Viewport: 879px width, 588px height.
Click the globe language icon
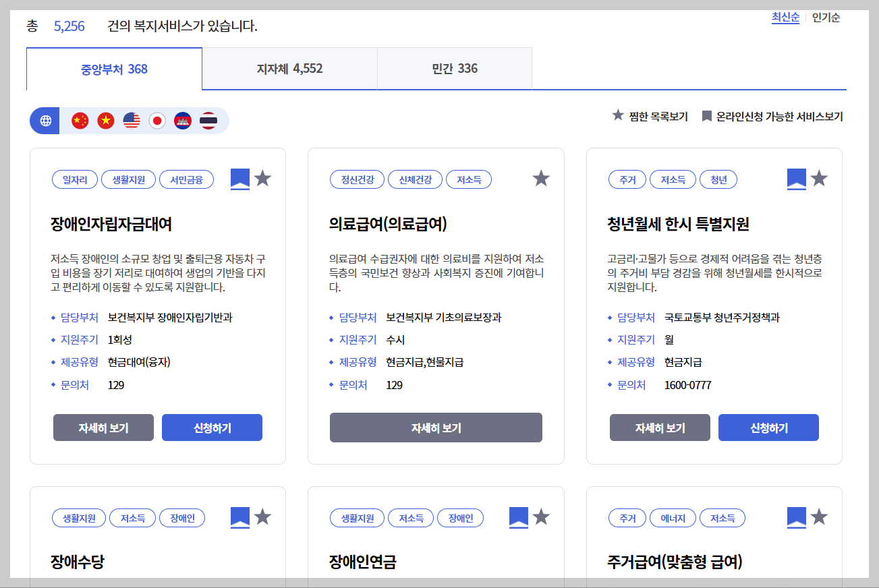pyautogui.click(x=45, y=121)
